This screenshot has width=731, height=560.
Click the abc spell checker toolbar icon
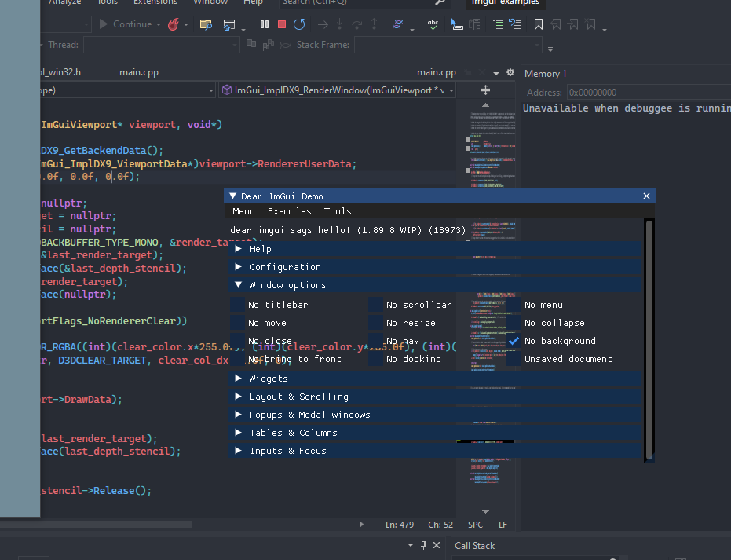tap(433, 24)
